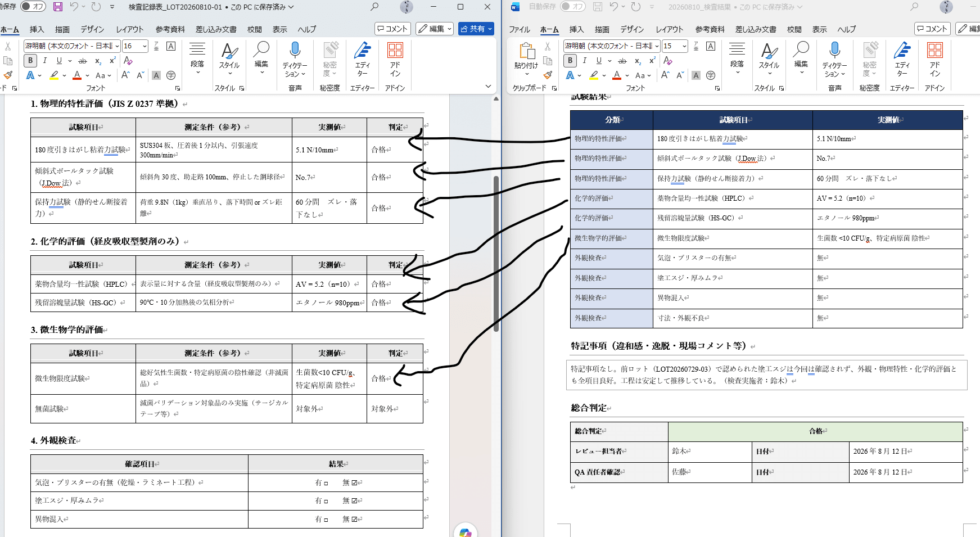Screen dimensions: 980x537
Task: Redo action in the 検査記録表 window
Action: pyautogui.click(x=96, y=7)
